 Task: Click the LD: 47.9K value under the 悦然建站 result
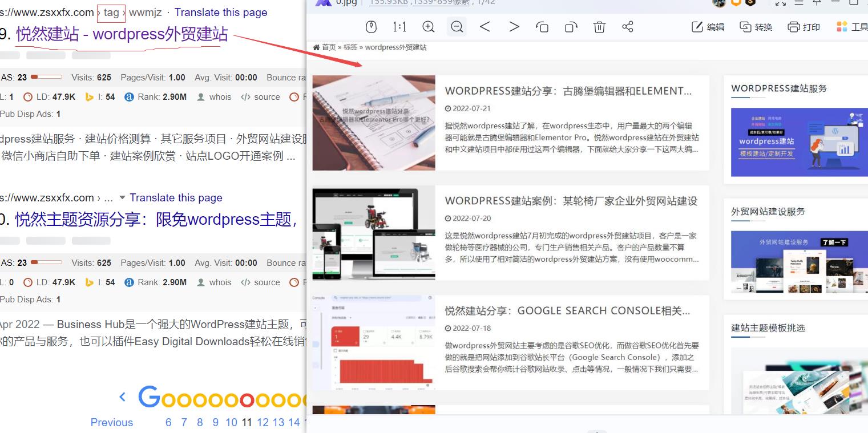click(x=49, y=97)
